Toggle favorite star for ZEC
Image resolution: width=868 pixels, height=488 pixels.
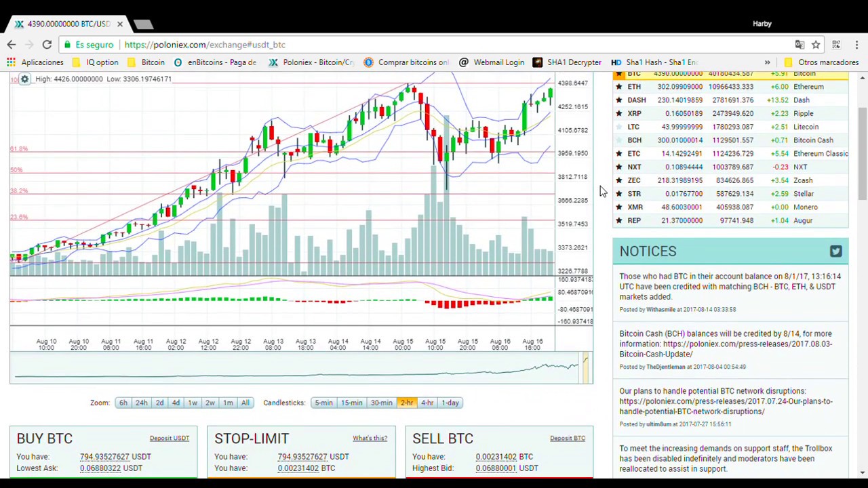[x=618, y=180]
